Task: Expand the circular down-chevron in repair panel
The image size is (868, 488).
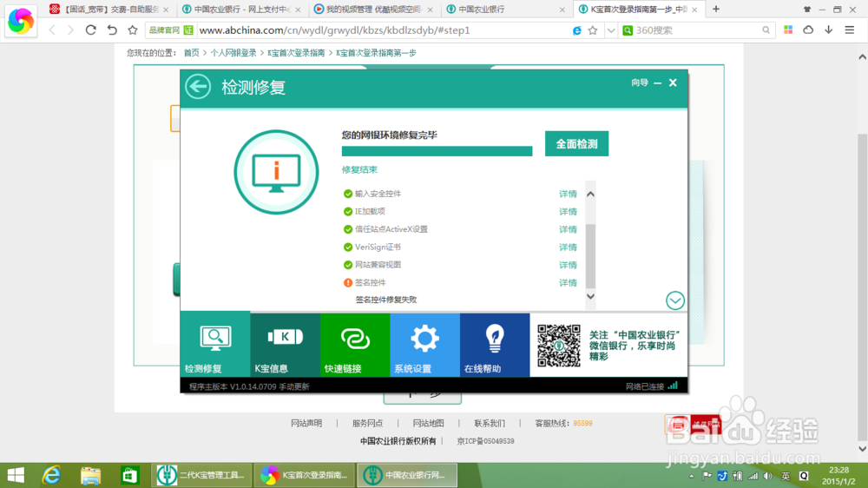Action: (674, 300)
